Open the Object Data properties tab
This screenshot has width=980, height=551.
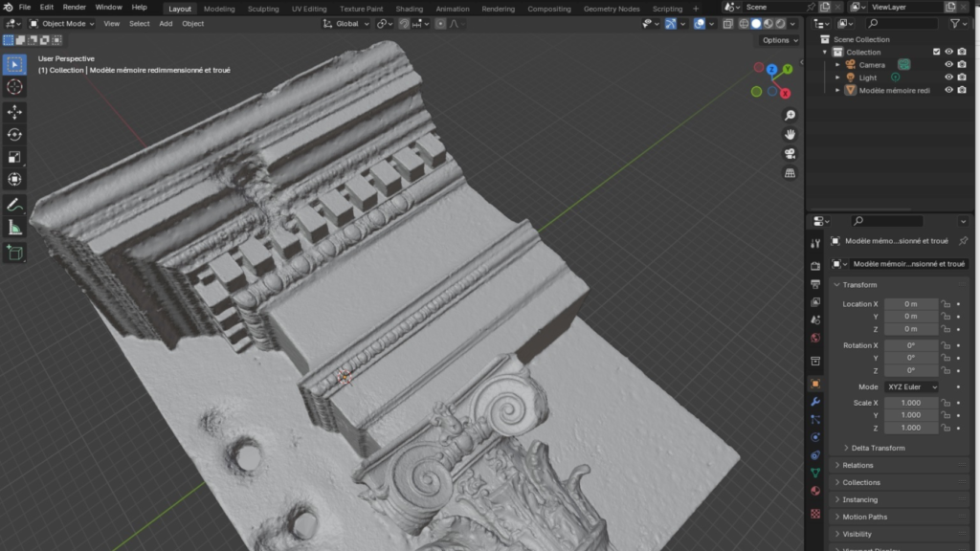[x=815, y=473]
